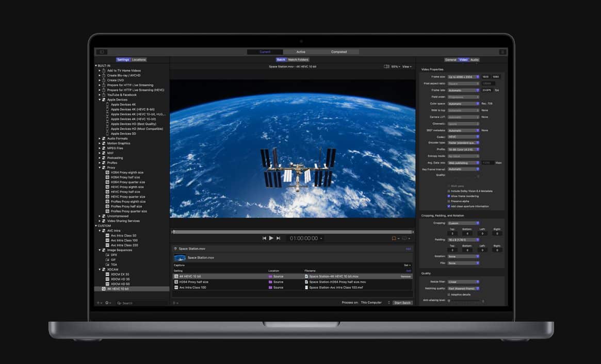This screenshot has height=364, width=601.
Task: Open the gear action menu in settings pane
Action: (108, 303)
